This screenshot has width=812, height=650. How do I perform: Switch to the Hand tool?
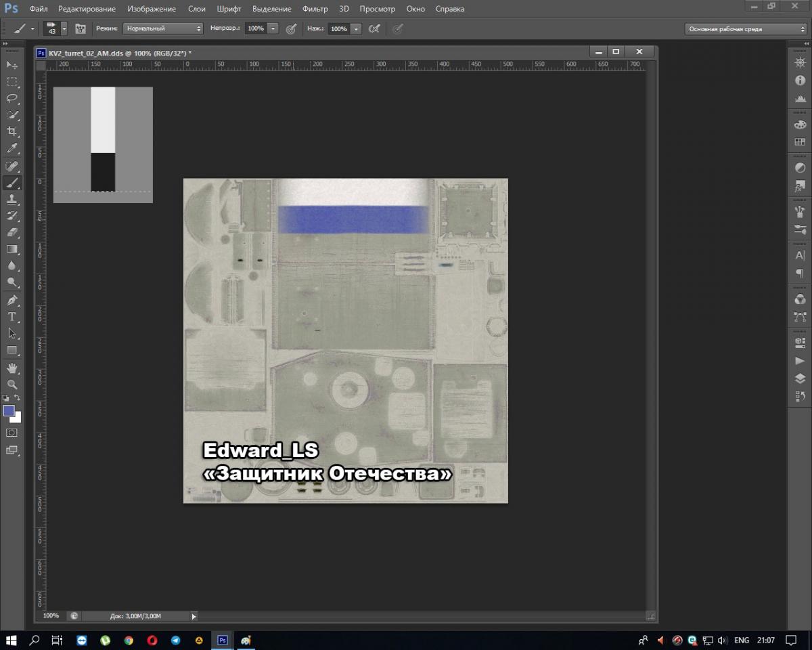tap(12, 368)
